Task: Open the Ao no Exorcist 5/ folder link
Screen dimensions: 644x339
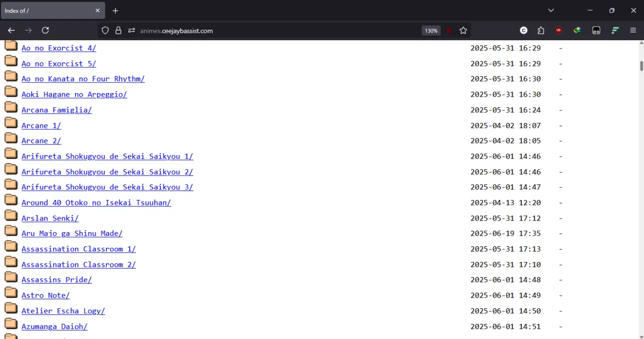Action: pos(59,64)
